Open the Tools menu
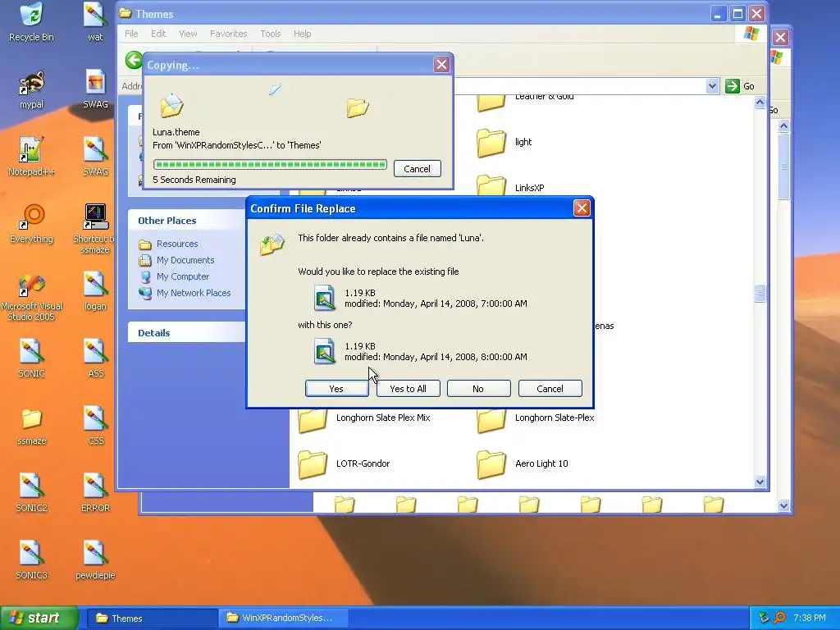This screenshot has width=840, height=630. tap(271, 34)
